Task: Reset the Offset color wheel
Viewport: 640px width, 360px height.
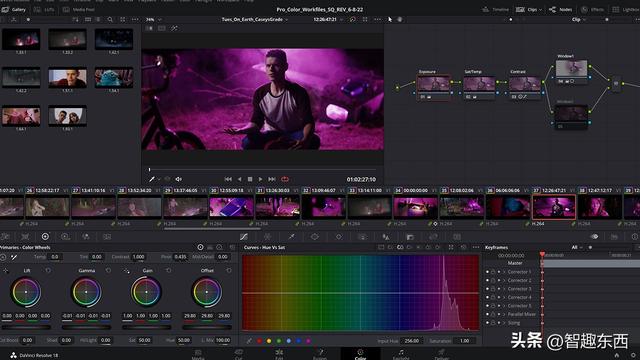Action: point(229,270)
